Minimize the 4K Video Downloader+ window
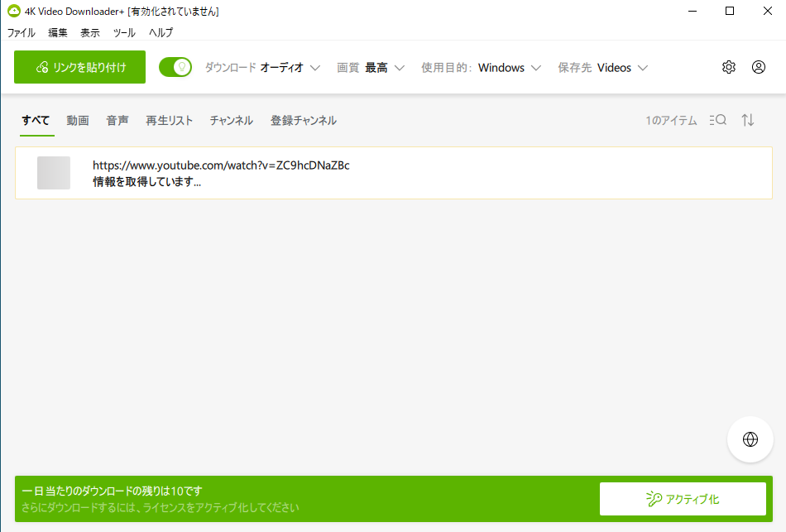786x532 pixels. pos(693,11)
